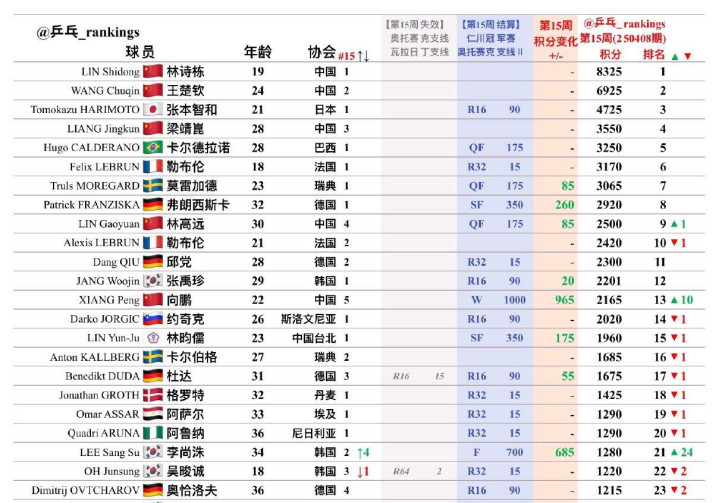
Task: Click the green up arrow in LIN Gaoyuan's rank
Action: pos(674,224)
